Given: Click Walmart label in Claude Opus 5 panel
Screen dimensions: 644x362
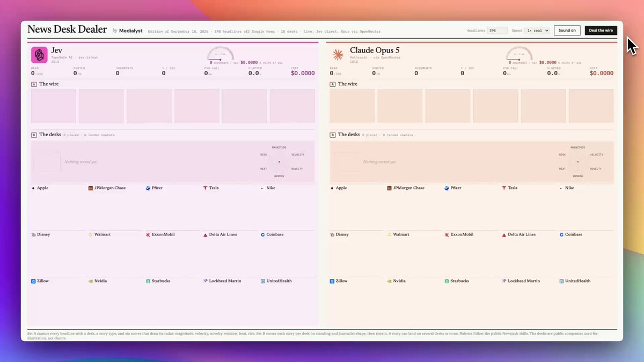Looking at the screenshot, I should [401, 234].
